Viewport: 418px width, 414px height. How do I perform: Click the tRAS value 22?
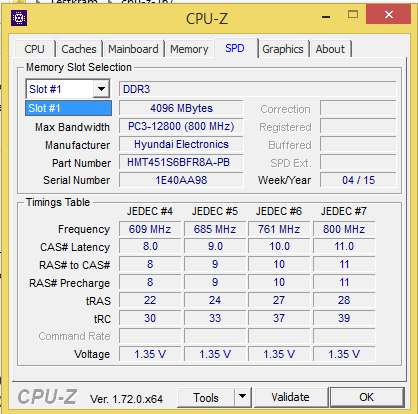[150, 300]
